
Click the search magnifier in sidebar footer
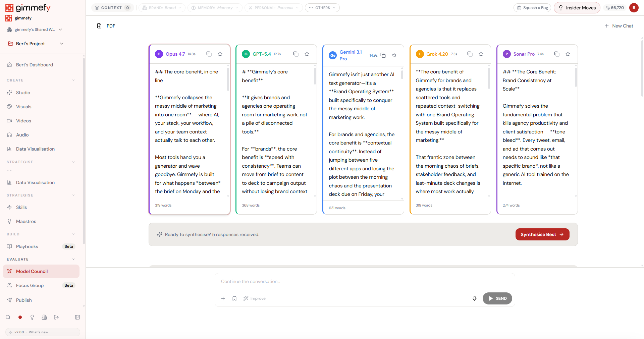click(x=8, y=317)
